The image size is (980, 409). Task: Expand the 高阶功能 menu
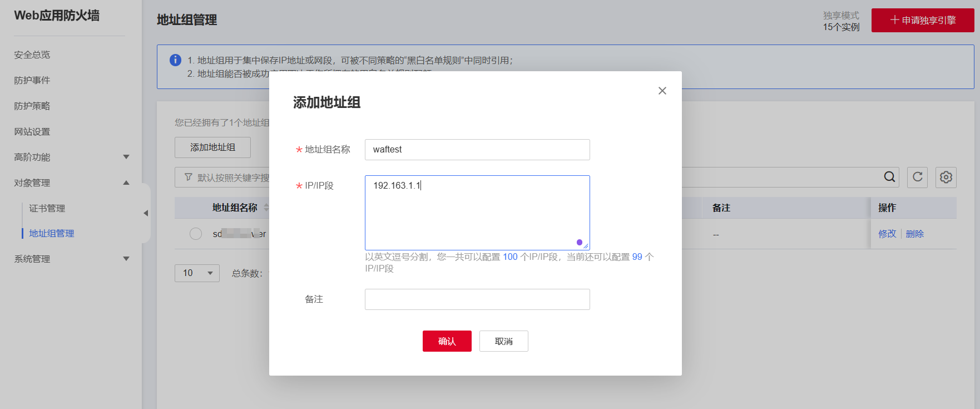coord(126,157)
